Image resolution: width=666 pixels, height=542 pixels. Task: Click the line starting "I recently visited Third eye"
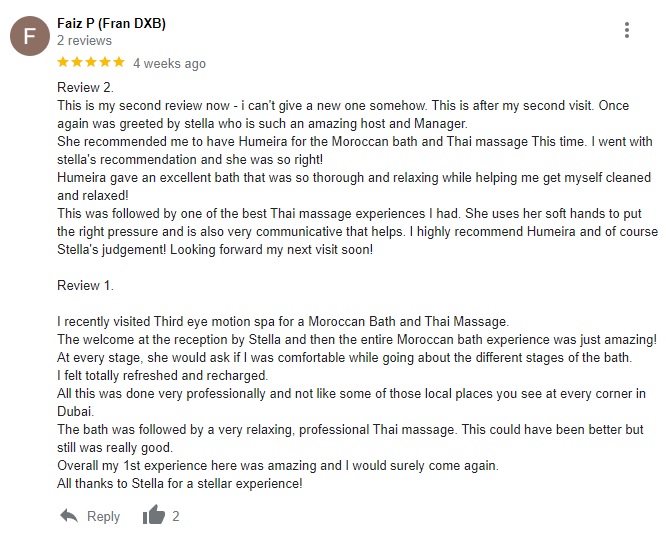(283, 321)
